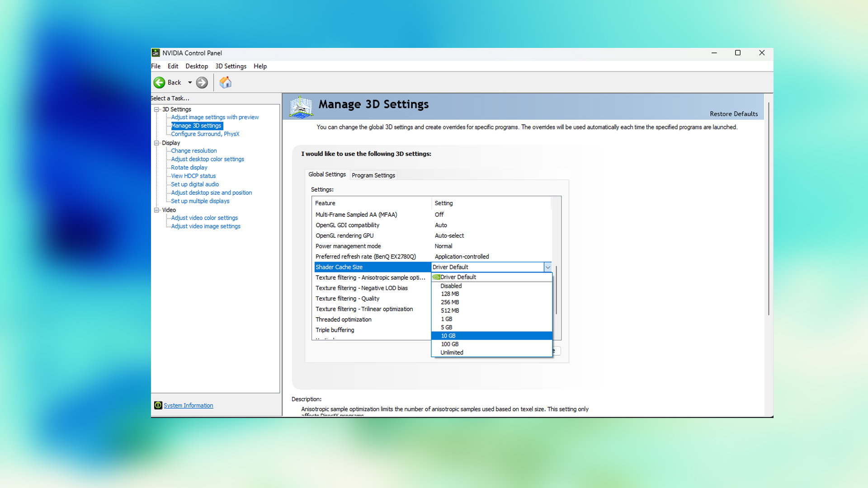Collapse the Video tree node
The image size is (868, 488).
(157, 210)
